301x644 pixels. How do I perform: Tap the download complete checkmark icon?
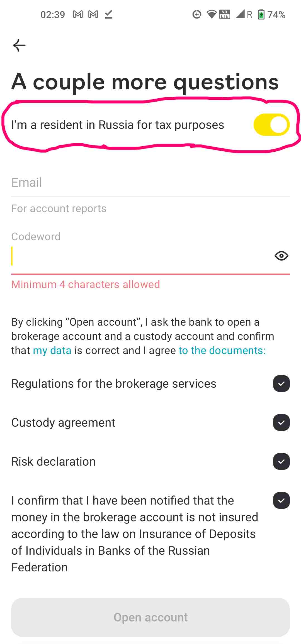click(109, 14)
